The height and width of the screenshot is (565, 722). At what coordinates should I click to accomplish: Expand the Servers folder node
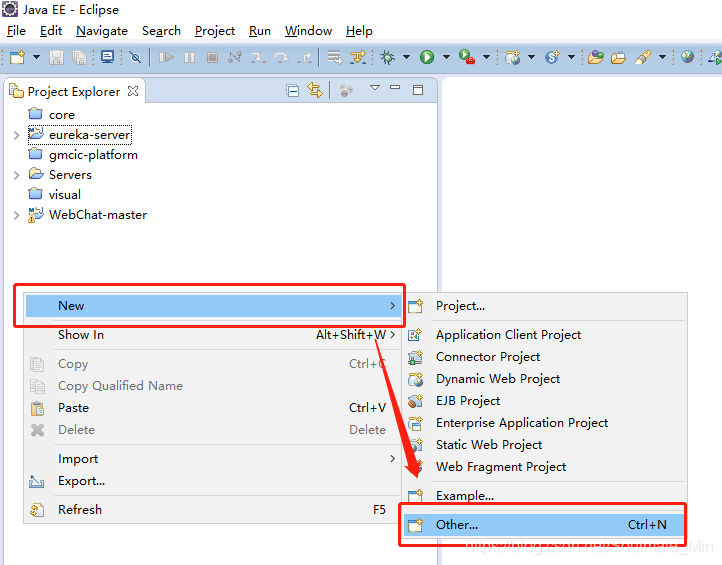point(17,175)
